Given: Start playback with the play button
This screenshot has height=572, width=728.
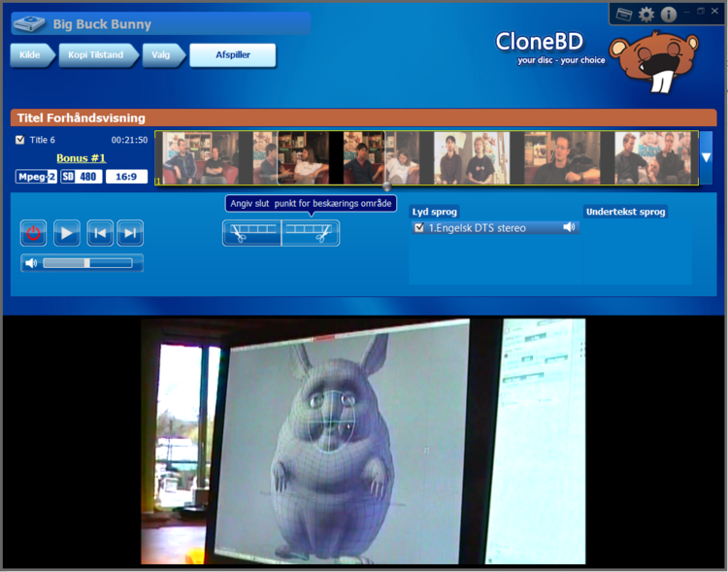Looking at the screenshot, I should point(67,233).
